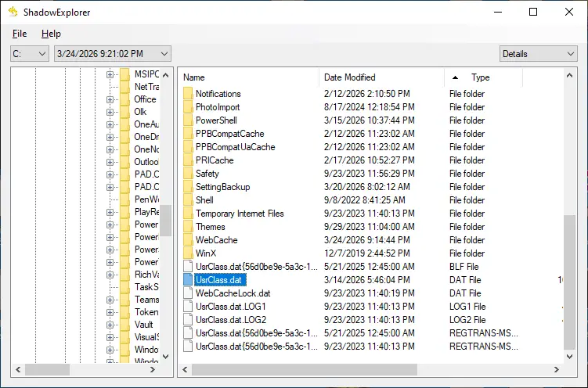Select the WinX folder icon
The height and width of the screenshot is (388, 588).
click(188, 253)
